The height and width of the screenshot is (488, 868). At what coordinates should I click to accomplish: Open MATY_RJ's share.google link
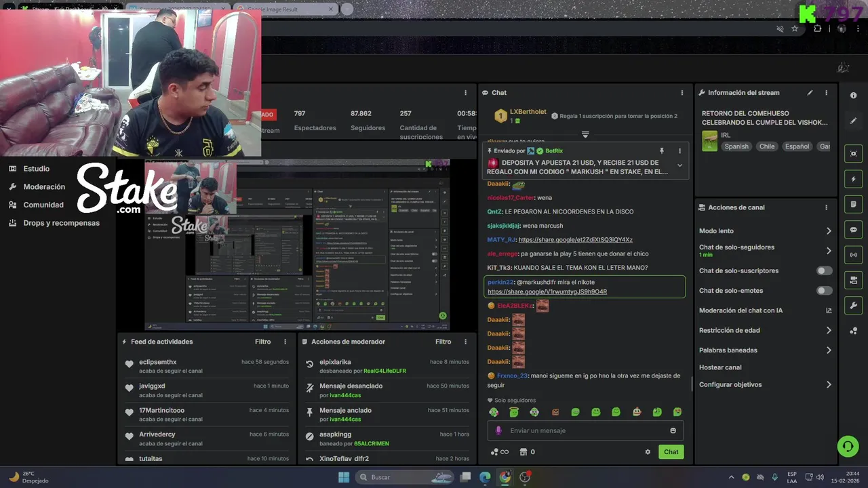575,240
